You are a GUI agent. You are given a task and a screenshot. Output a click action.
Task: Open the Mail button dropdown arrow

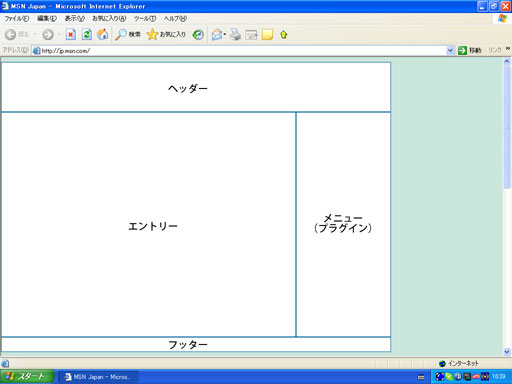click(225, 34)
